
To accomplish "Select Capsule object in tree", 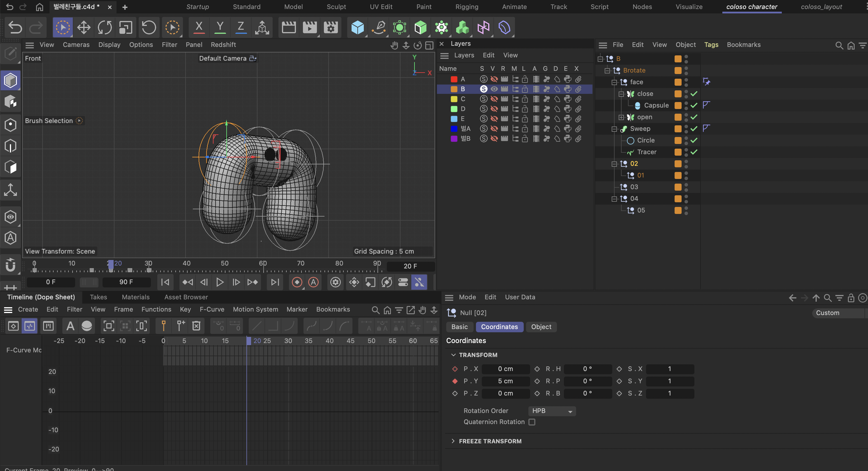I will pos(656,106).
